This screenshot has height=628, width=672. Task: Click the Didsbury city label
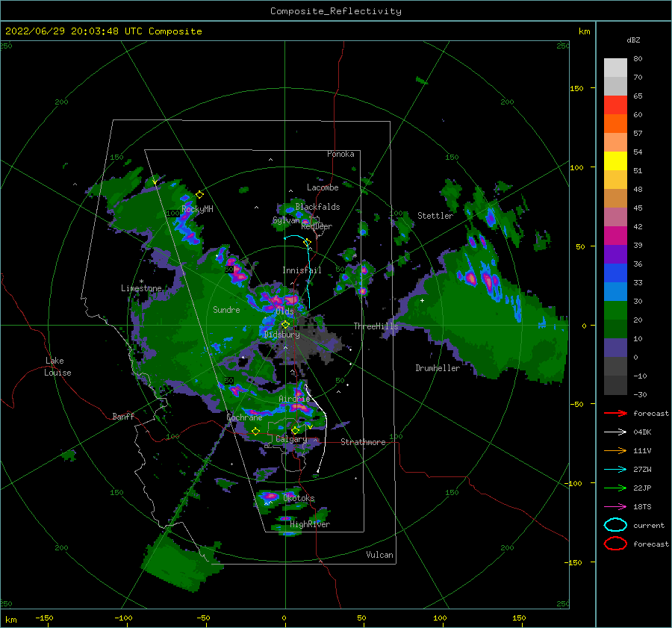pos(281,335)
